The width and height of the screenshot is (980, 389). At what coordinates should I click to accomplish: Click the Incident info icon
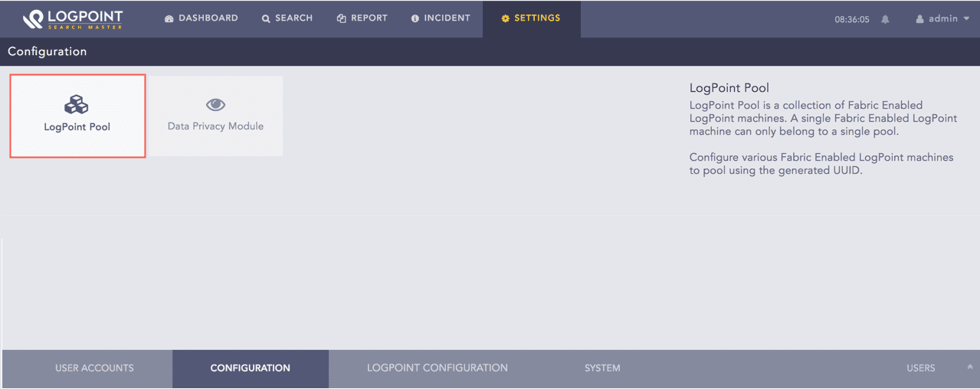coord(415,18)
